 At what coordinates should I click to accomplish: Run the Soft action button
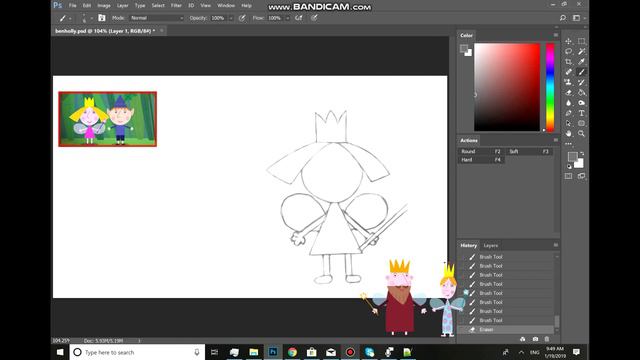(x=529, y=151)
